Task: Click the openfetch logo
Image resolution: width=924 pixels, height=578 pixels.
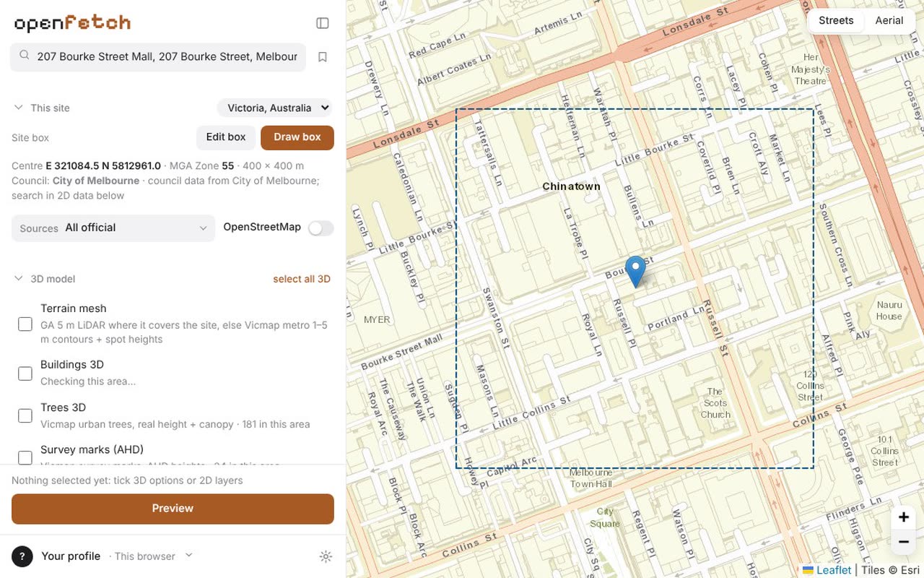Action: 72,23
